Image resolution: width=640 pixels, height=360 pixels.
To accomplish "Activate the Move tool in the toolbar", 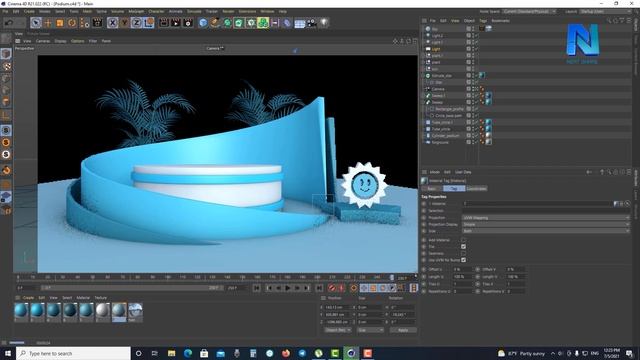I will click(48, 23).
